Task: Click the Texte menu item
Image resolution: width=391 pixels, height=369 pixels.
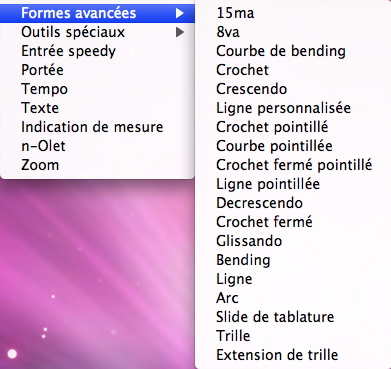Action: coord(97,108)
